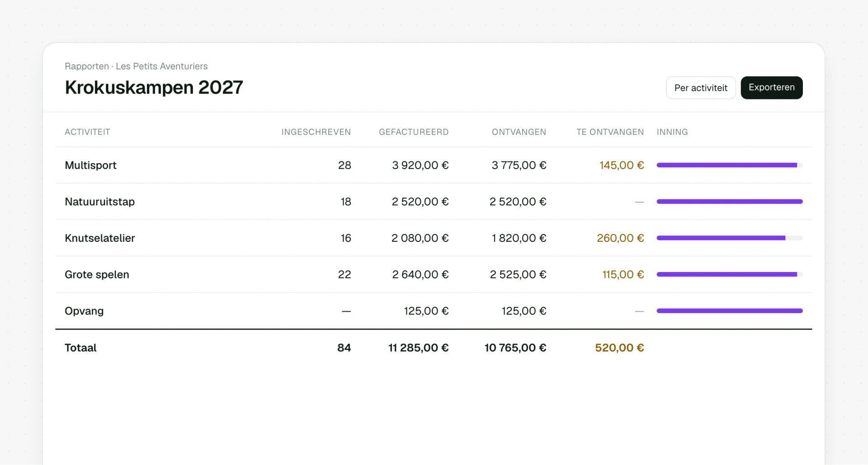The height and width of the screenshot is (465, 868).
Task: Click the Exporteren button
Action: tap(771, 88)
